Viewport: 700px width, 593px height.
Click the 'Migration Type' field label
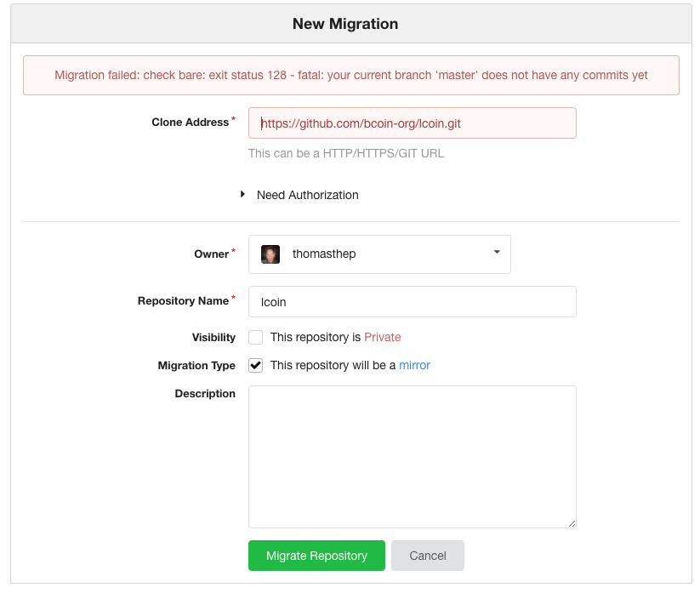pyautogui.click(x=196, y=365)
